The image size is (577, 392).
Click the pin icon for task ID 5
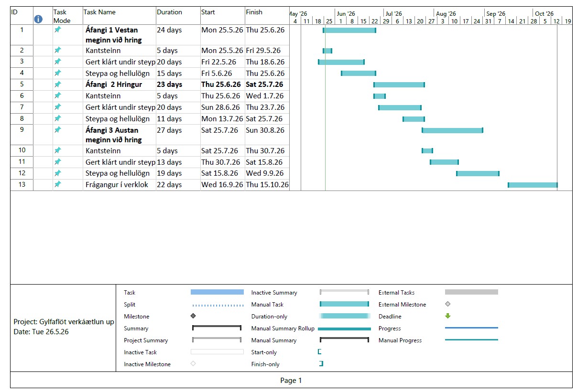tap(57, 84)
